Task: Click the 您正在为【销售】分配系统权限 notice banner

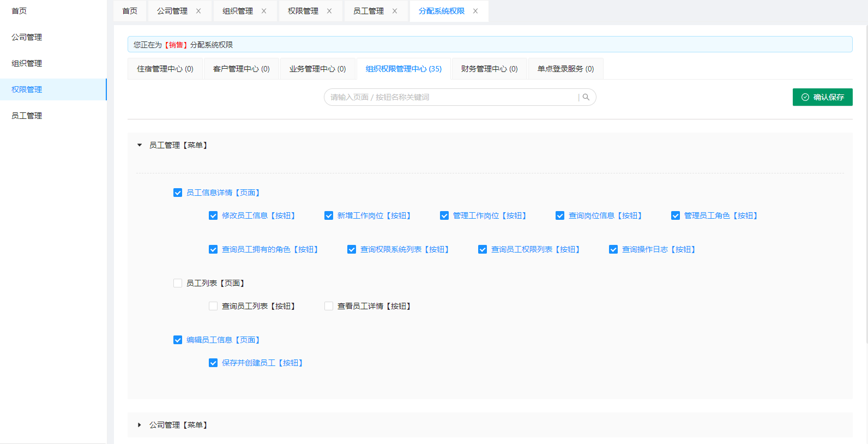Action: 490,44
